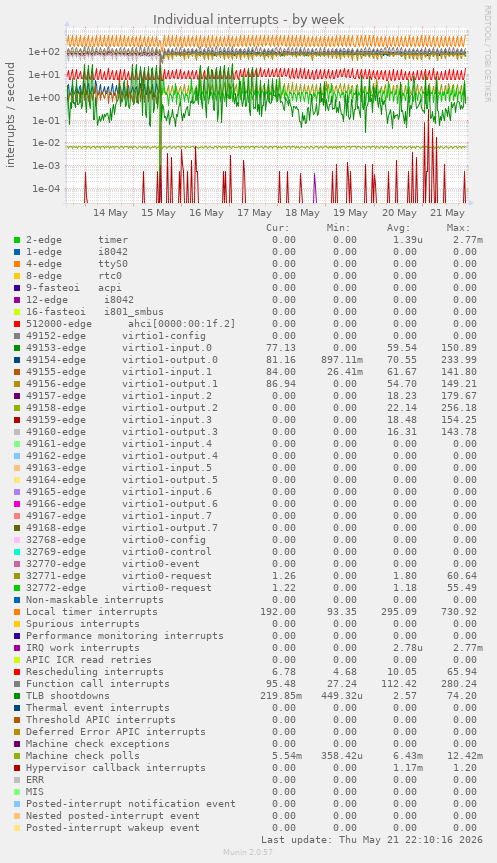This screenshot has height=863, width=497.
Task: Select the 512000-edge ahci legend entry
Action: coord(130,324)
